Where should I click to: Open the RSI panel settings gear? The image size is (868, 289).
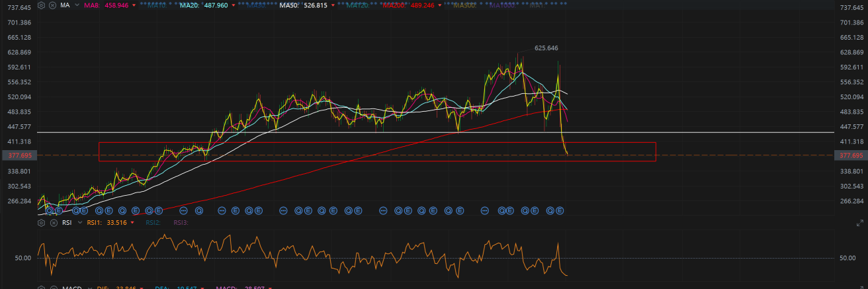pyautogui.click(x=41, y=223)
